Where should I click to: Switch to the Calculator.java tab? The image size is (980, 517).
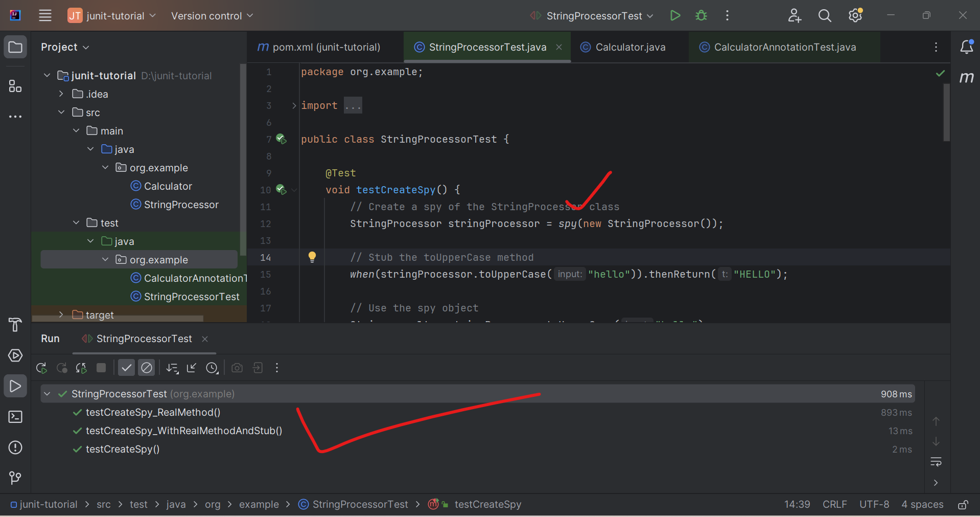[629, 47]
